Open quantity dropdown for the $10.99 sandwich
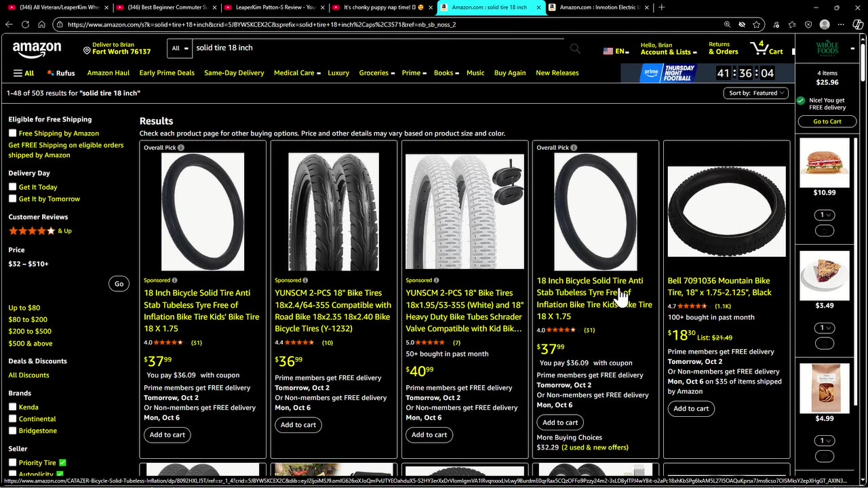Image resolution: width=868 pixels, height=488 pixels. tap(825, 215)
